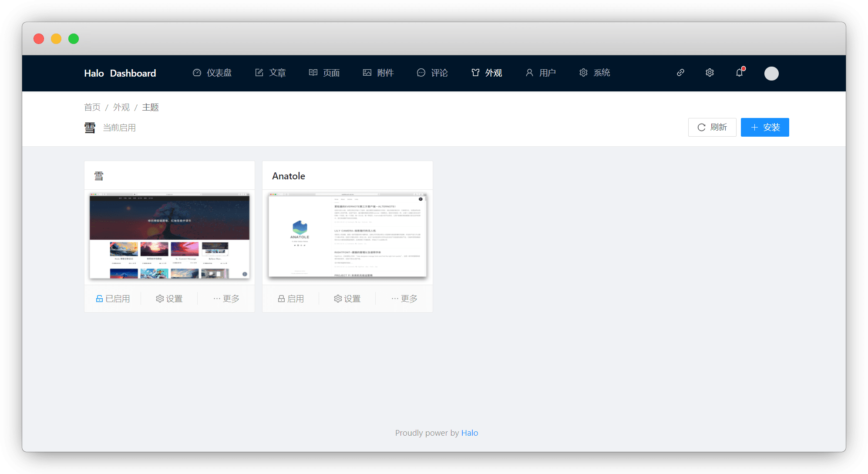868x474 pixels.
Task: Enable the Anatole theme via 启用
Action: [290, 299]
